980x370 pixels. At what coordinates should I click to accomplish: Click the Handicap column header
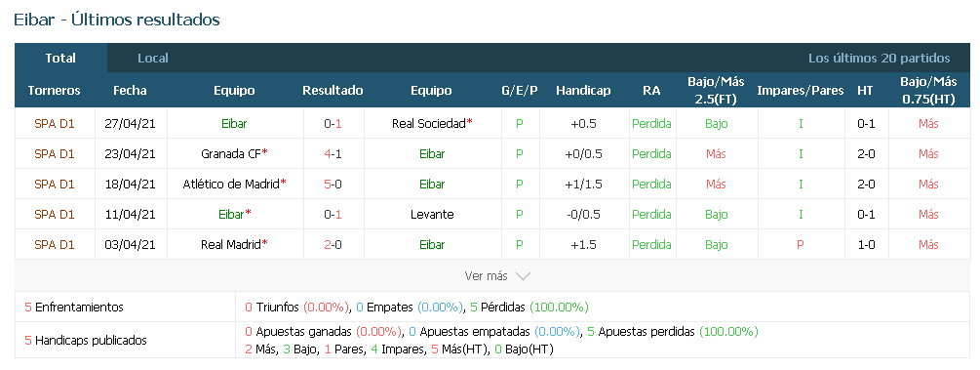[583, 91]
